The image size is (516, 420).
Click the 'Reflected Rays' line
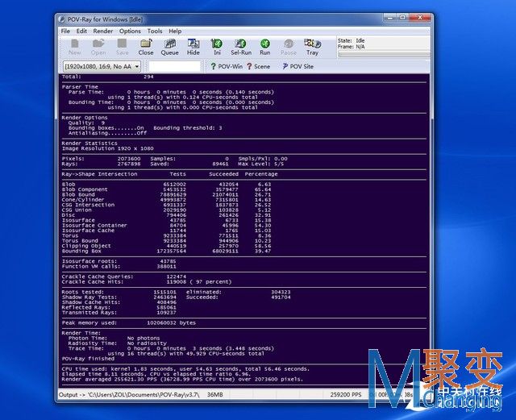pos(119,307)
